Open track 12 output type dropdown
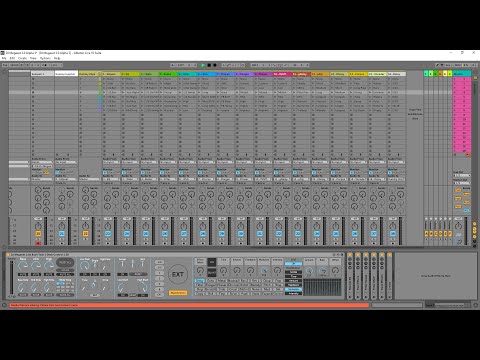 click(x=320, y=179)
